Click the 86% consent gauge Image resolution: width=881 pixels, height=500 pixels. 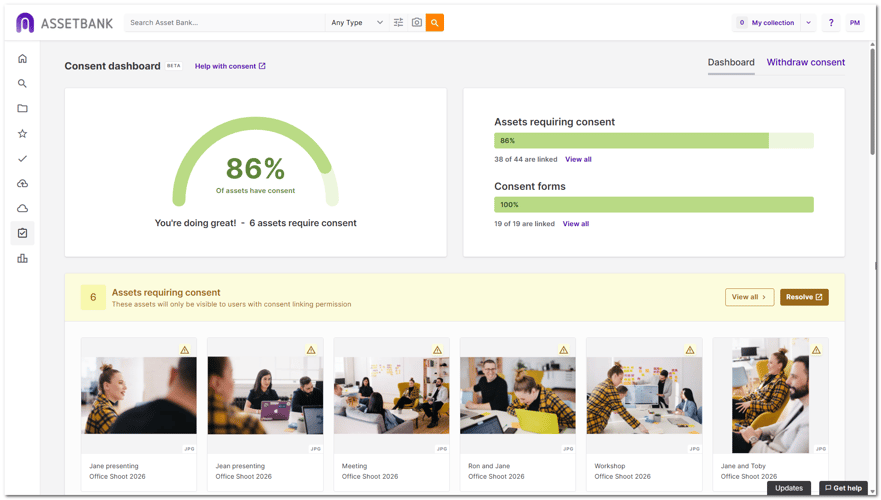(256, 161)
